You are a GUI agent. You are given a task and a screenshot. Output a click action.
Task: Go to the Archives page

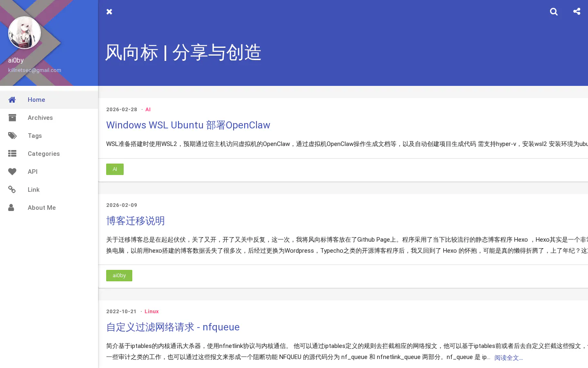coord(49,118)
